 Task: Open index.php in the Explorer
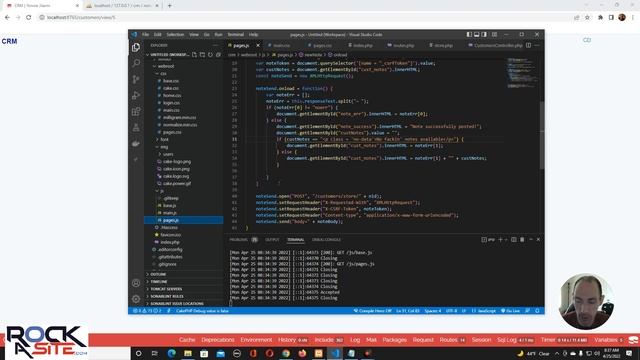pos(170,242)
